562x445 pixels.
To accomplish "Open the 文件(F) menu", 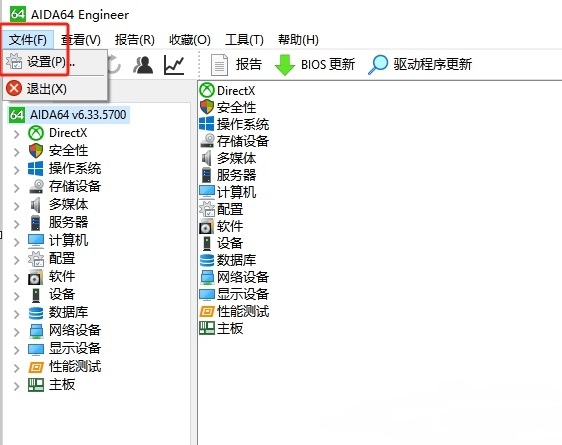I will click(28, 39).
